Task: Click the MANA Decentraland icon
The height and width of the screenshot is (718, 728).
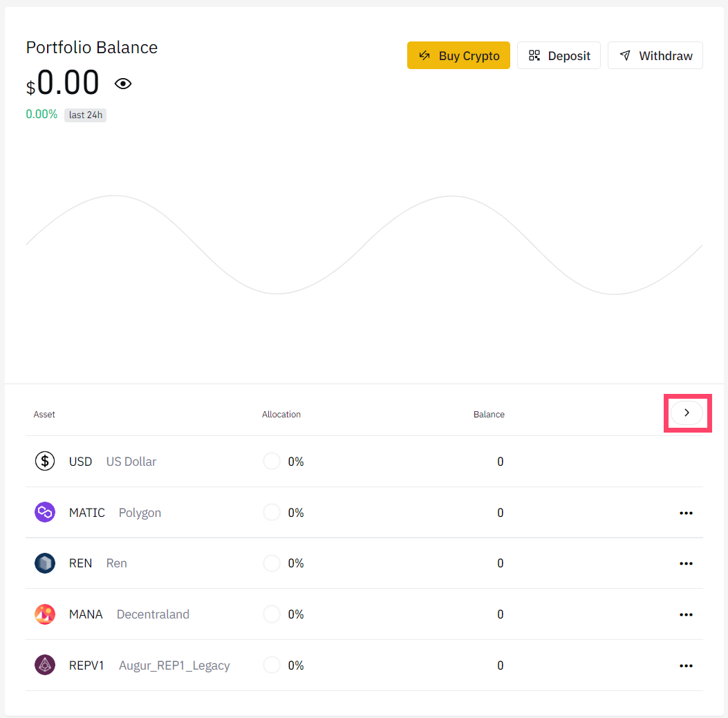Action: pos(45,614)
